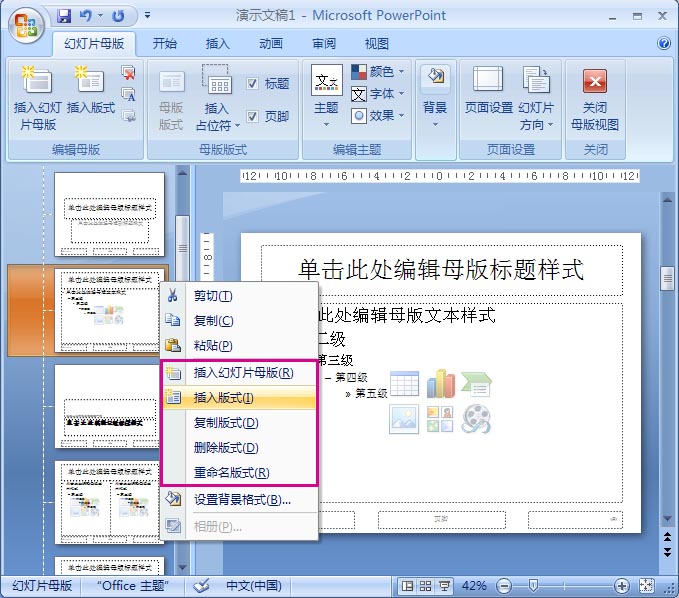
Task: Select the two-content layout thumbnail
Action: 107,502
